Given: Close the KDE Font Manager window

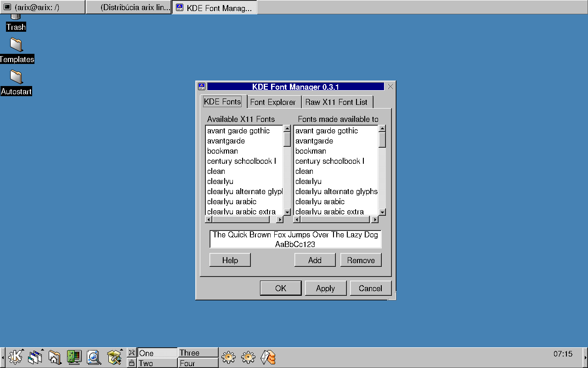Looking at the screenshot, I should (390, 86).
